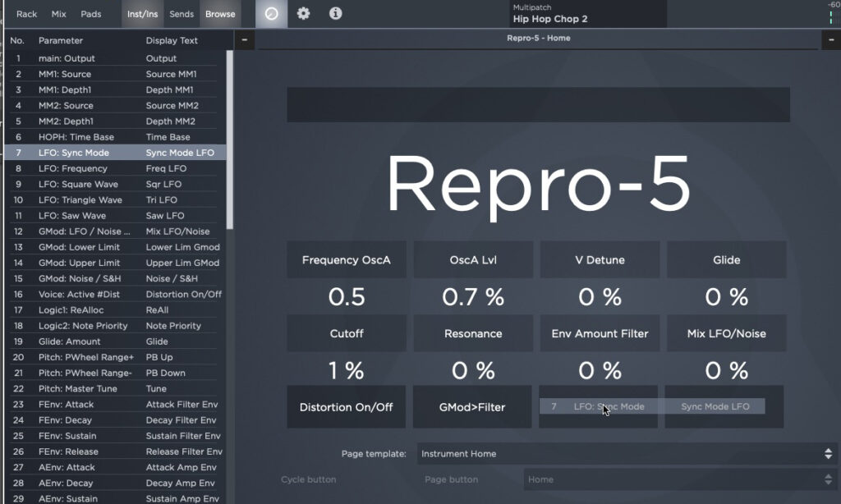
Task: Click the GMod>Filter button
Action: click(x=472, y=407)
